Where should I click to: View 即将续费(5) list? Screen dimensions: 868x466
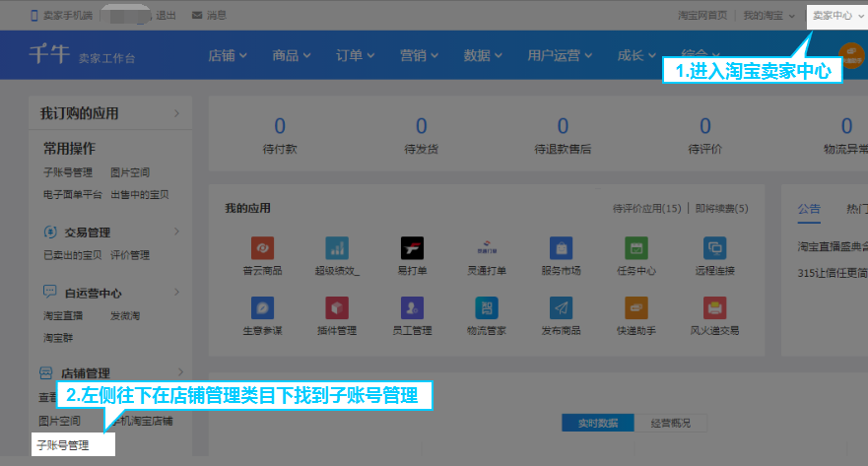(721, 209)
